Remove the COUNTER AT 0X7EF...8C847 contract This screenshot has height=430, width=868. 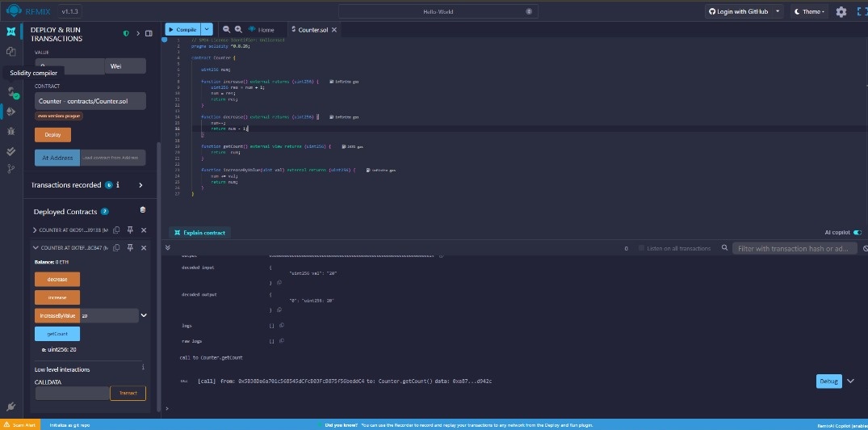(144, 247)
